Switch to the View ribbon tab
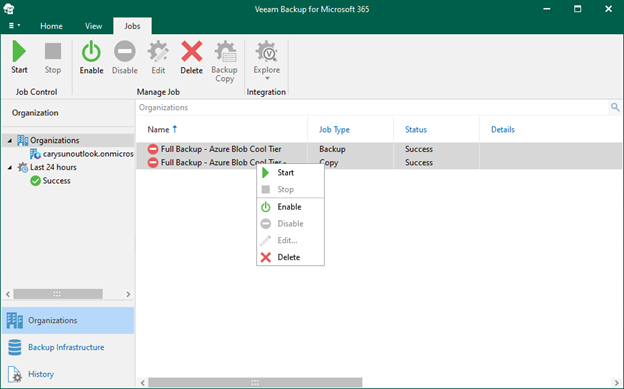The image size is (624, 389). click(x=94, y=26)
